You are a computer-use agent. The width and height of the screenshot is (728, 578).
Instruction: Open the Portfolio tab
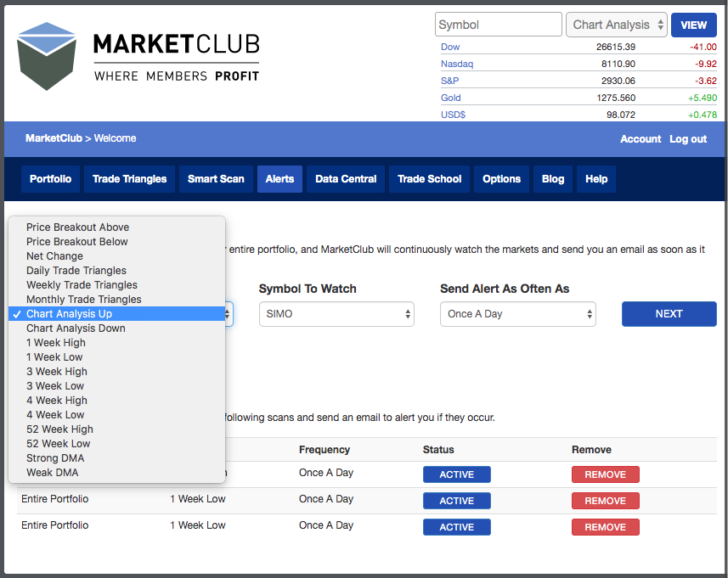51,179
